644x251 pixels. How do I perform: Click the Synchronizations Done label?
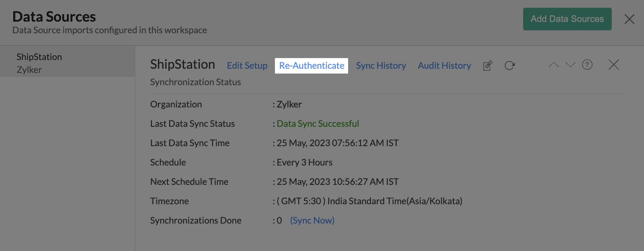pyautogui.click(x=196, y=220)
